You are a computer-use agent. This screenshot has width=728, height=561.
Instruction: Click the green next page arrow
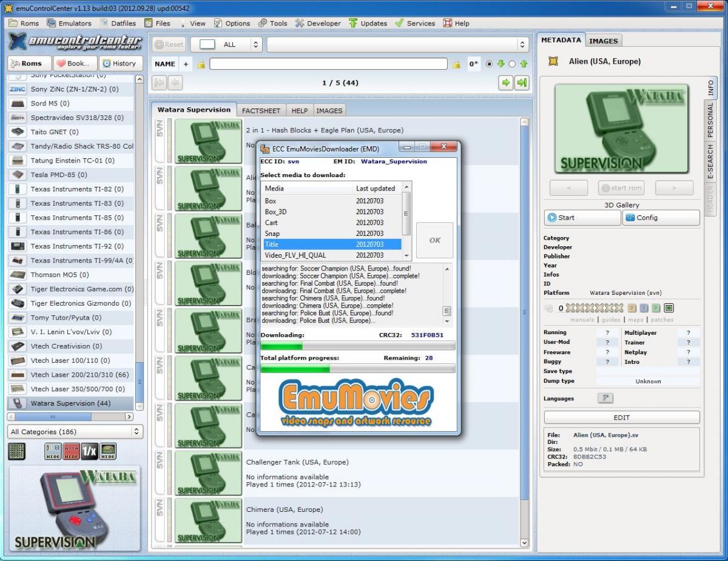click(x=505, y=83)
